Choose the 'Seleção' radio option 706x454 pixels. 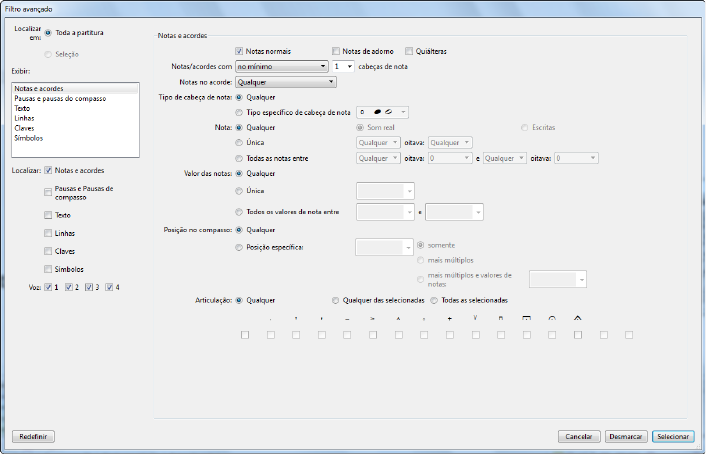tap(48, 54)
